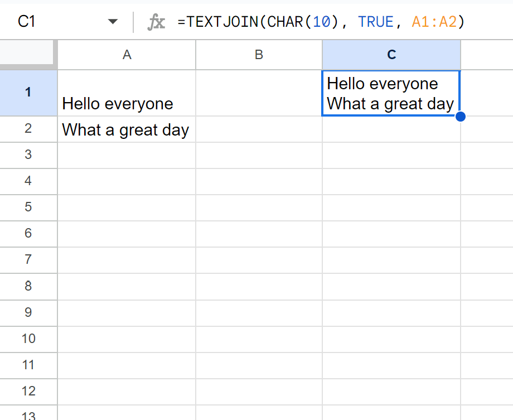Select column C header

pyautogui.click(x=391, y=55)
